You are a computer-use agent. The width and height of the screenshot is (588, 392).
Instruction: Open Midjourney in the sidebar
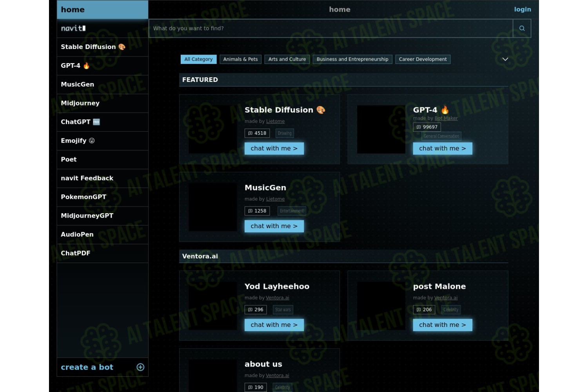(x=102, y=103)
